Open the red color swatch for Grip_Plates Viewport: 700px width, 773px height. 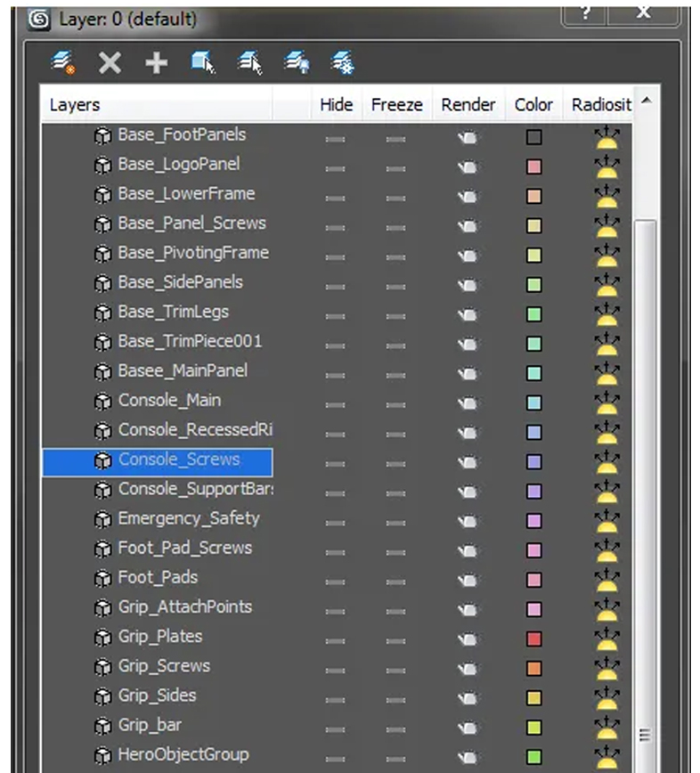tap(533, 639)
